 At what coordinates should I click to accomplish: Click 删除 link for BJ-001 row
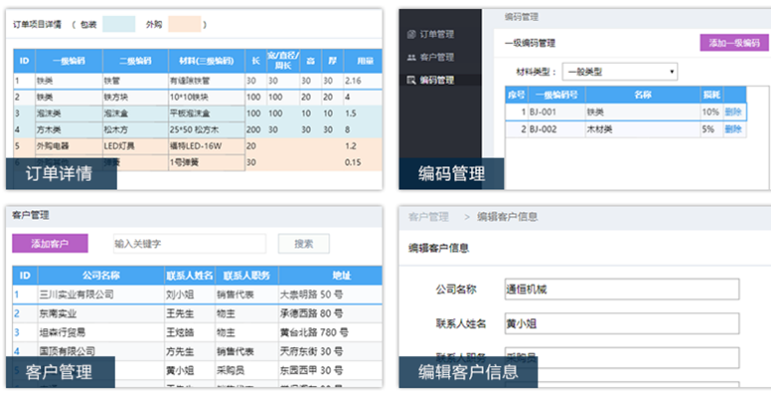pos(733,112)
